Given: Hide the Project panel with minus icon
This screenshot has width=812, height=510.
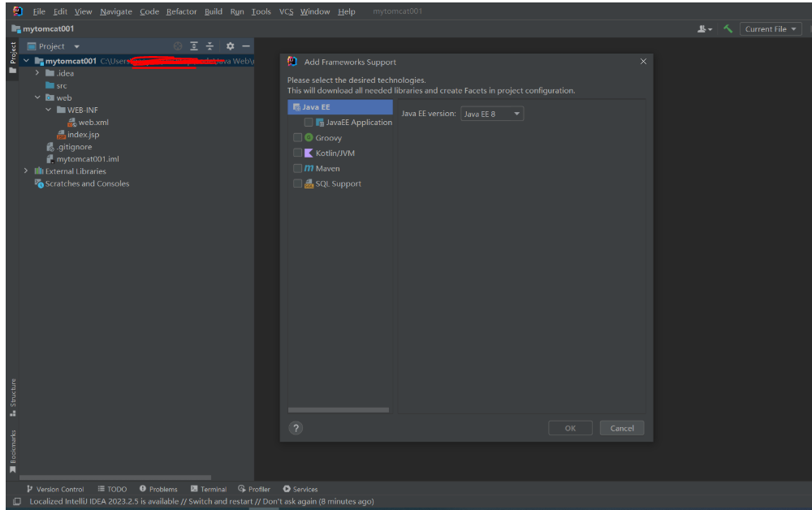Looking at the screenshot, I should [x=246, y=46].
